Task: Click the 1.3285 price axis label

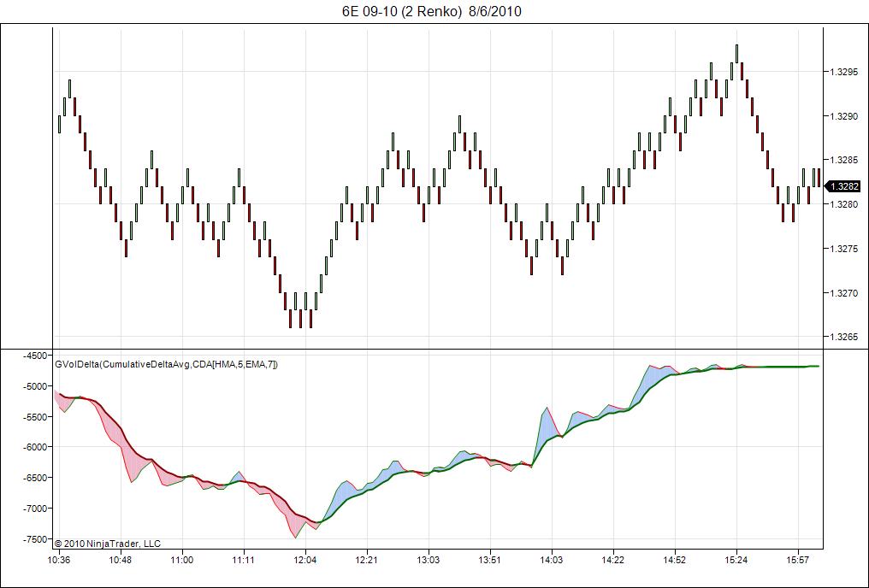Action: [x=843, y=160]
